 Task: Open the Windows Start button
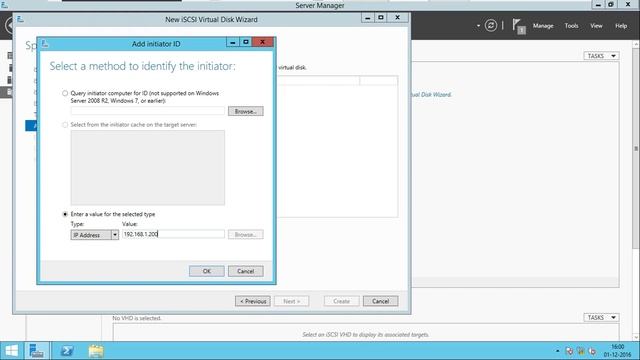point(12,351)
